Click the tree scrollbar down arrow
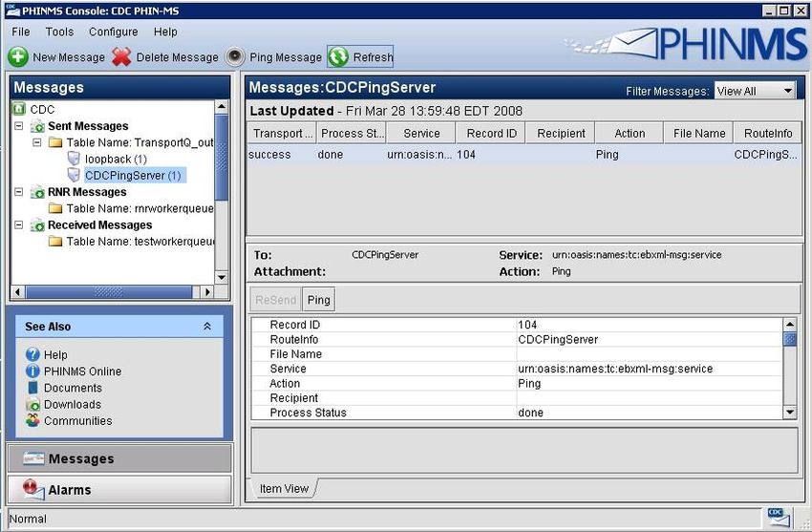This screenshot has height=532, width=812. click(222, 277)
